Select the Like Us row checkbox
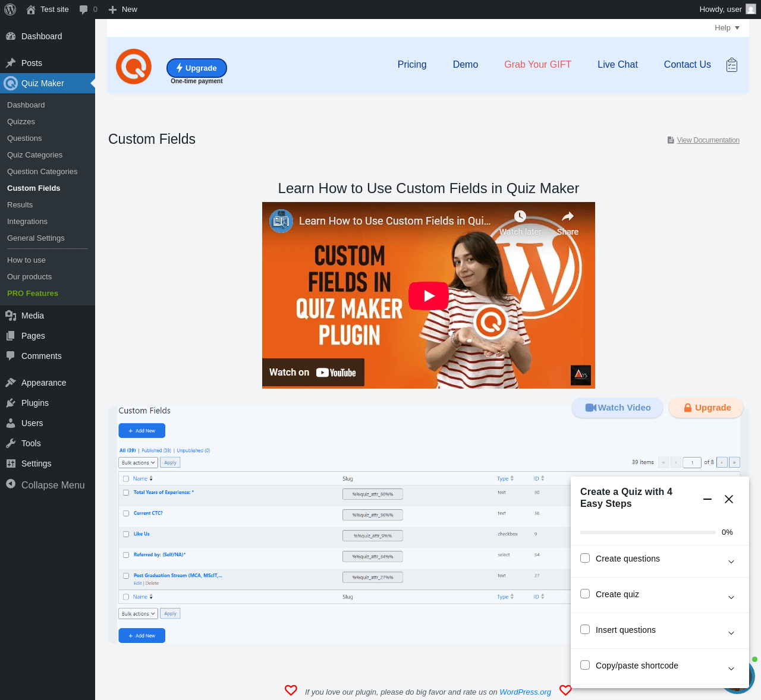The height and width of the screenshot is (700, 761). 126,534
